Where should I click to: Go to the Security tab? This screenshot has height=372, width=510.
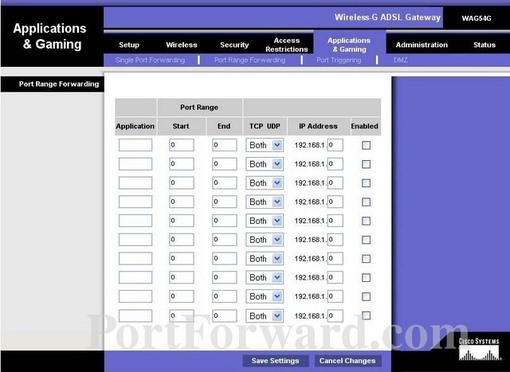click(x=234, y=45)
